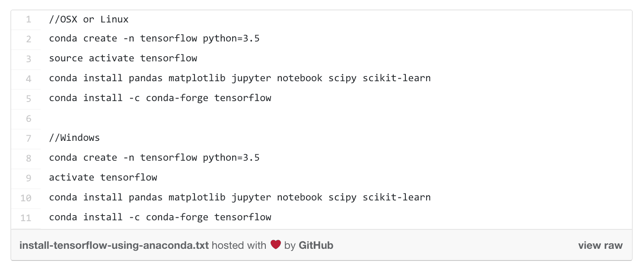Select line number 9
The height and width of the screenshot is (273, 644).
(x=29, y=178)
